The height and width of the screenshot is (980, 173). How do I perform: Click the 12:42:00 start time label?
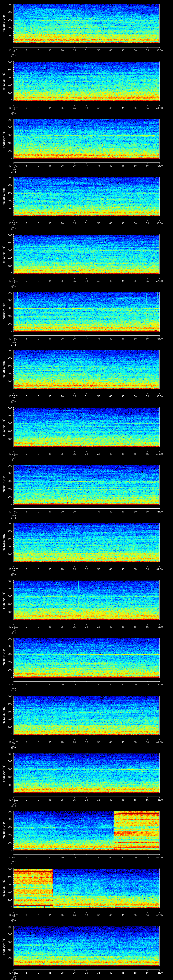pos(13,800)
